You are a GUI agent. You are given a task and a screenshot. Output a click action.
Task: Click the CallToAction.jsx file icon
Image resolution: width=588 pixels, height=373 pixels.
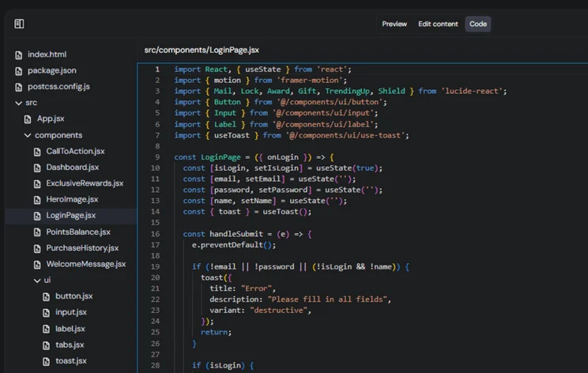click(x=36, y=152)
